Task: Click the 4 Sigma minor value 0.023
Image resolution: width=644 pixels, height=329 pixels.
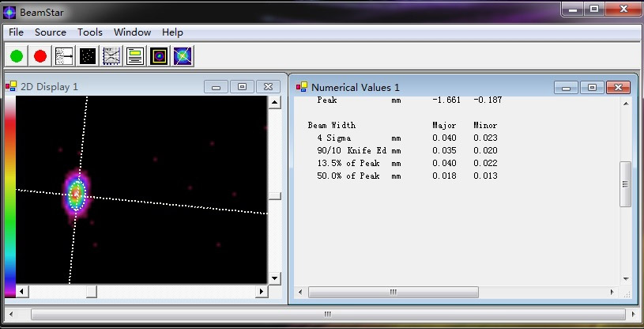Action: 485,138
